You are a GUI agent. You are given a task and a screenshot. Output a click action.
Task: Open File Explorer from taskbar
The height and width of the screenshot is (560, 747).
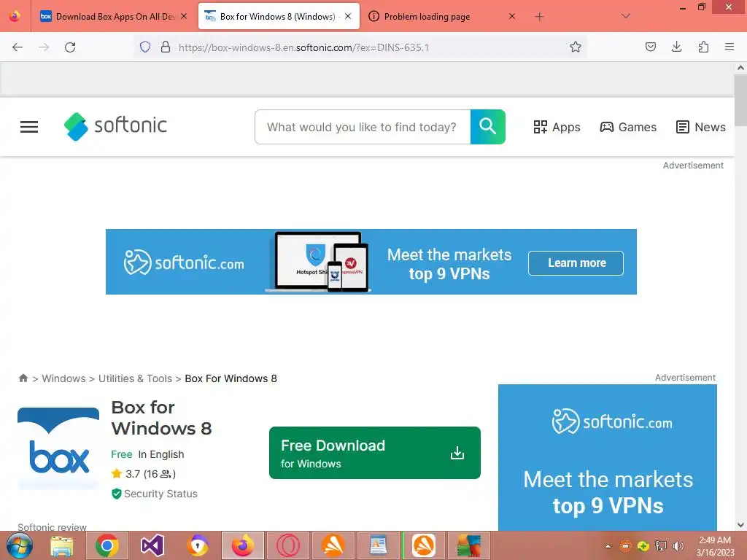pos(62,545)
